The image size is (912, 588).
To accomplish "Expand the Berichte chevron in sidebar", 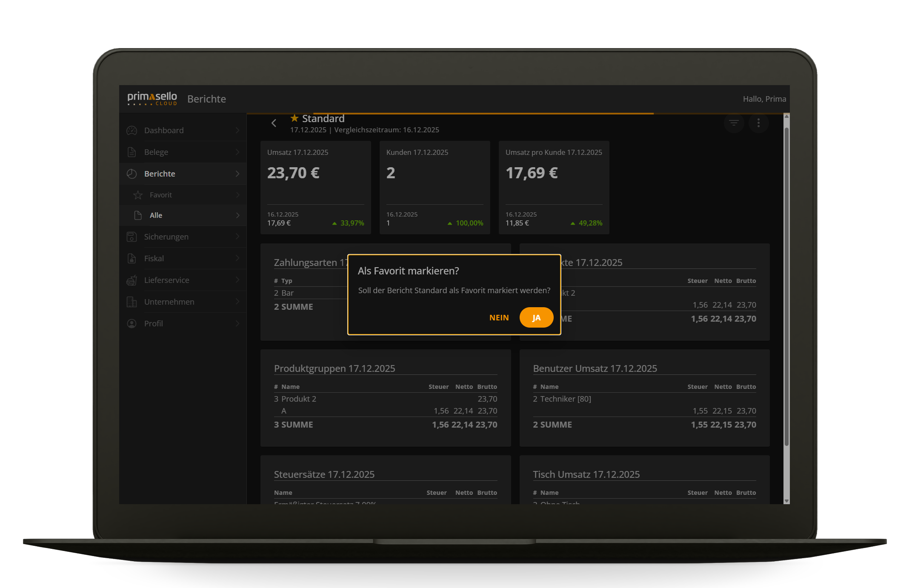I will coord(237,174).
